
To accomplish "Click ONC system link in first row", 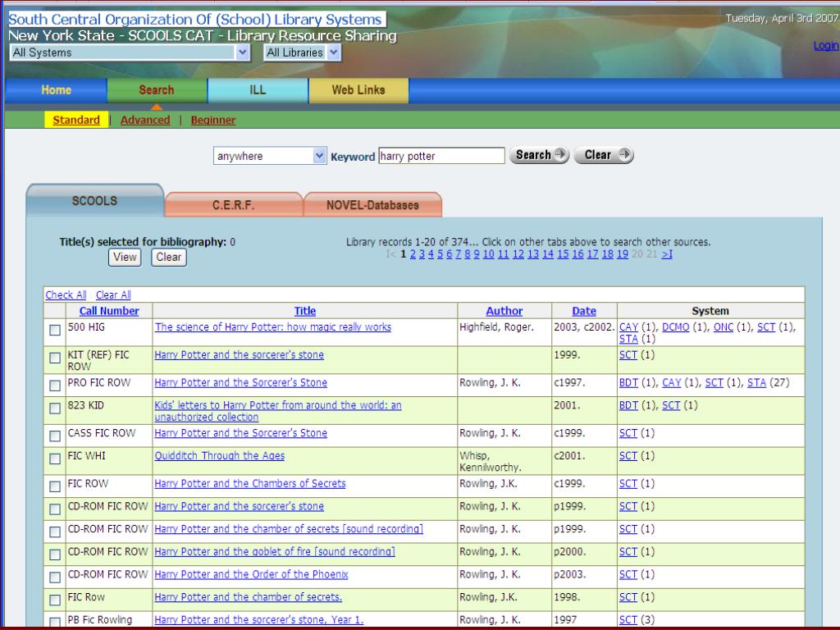I will click(724, 326).
